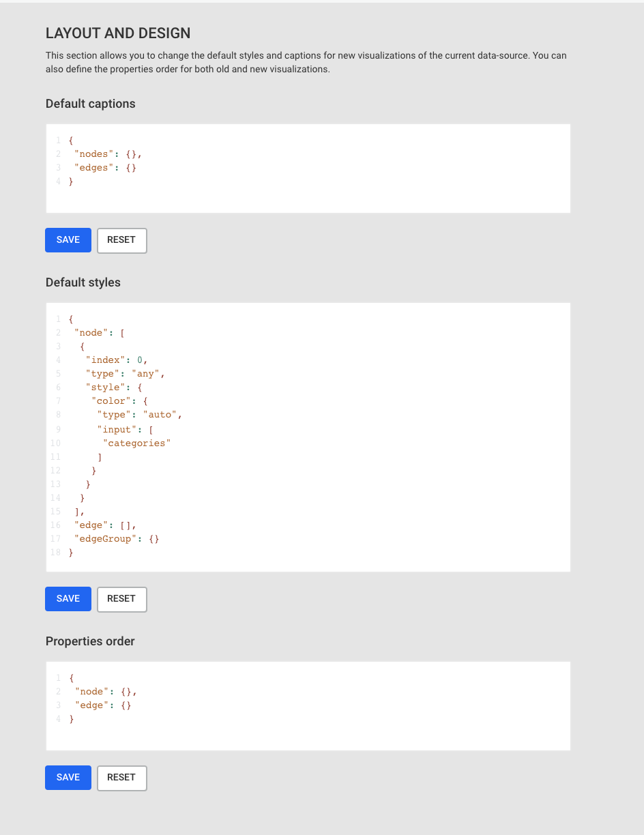
Task: Click the "Default captions" section title
Action: (91, 104)
